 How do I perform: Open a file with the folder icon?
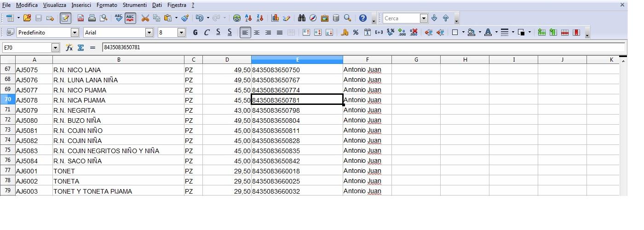27,18
